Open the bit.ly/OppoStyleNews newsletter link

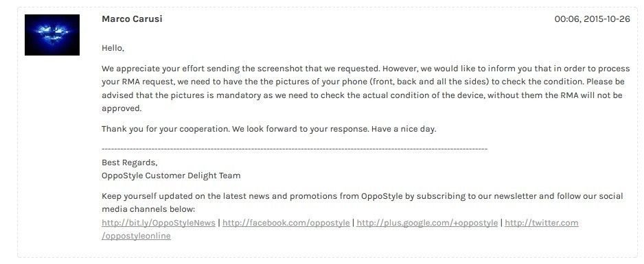[159, 223]
